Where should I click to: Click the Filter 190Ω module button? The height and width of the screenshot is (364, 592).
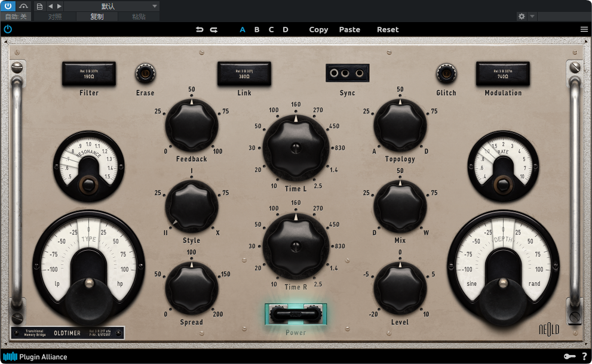click(x=89, y=73)
